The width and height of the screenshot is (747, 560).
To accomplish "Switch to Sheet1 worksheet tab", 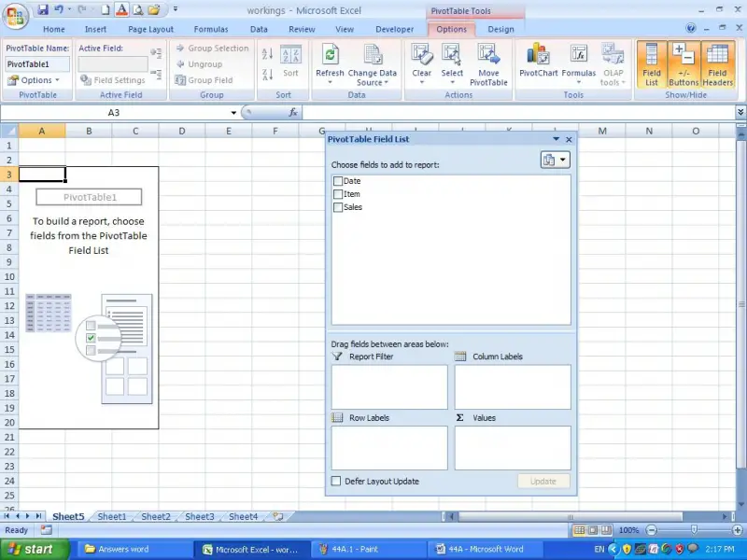I will click(x=112, y=517).
